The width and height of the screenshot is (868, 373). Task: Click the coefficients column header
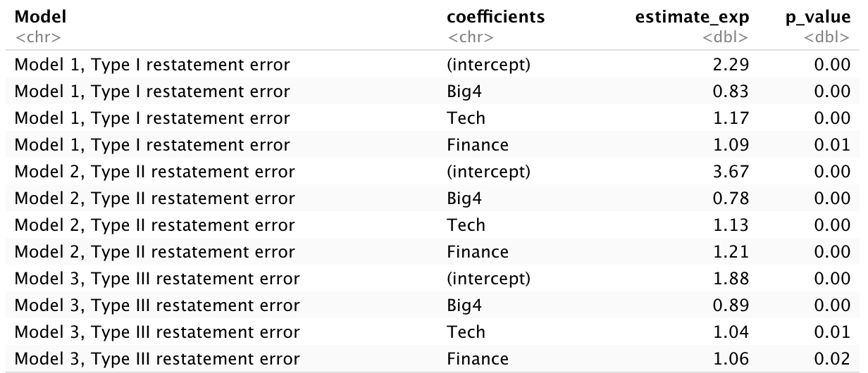(x=495, y=17)
